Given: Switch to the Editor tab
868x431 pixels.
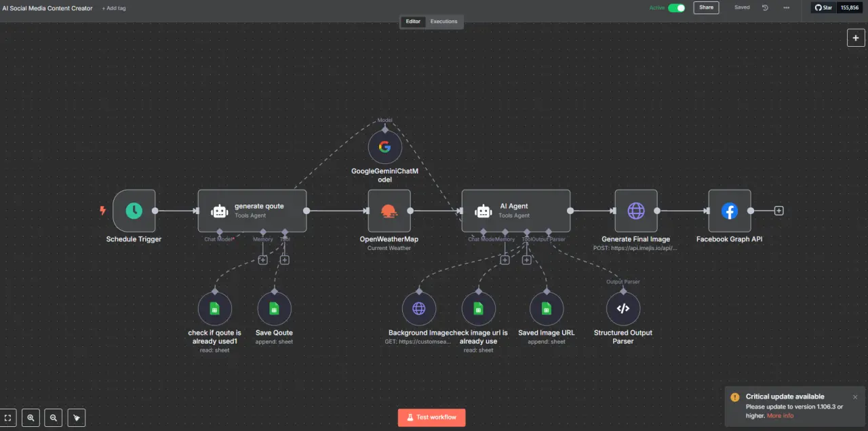Looking at the screenshot, I should coord(413,22).
